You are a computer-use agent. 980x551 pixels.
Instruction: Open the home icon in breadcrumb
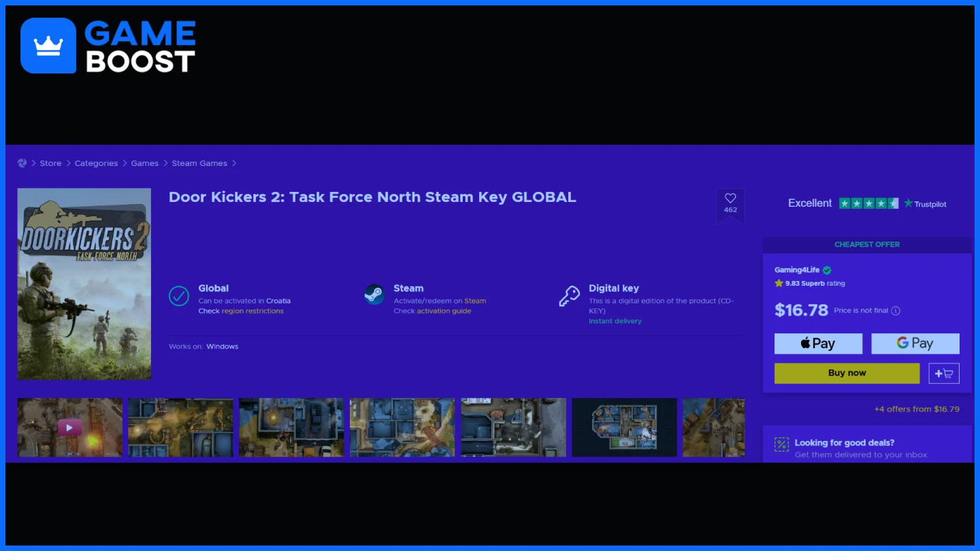22,163
